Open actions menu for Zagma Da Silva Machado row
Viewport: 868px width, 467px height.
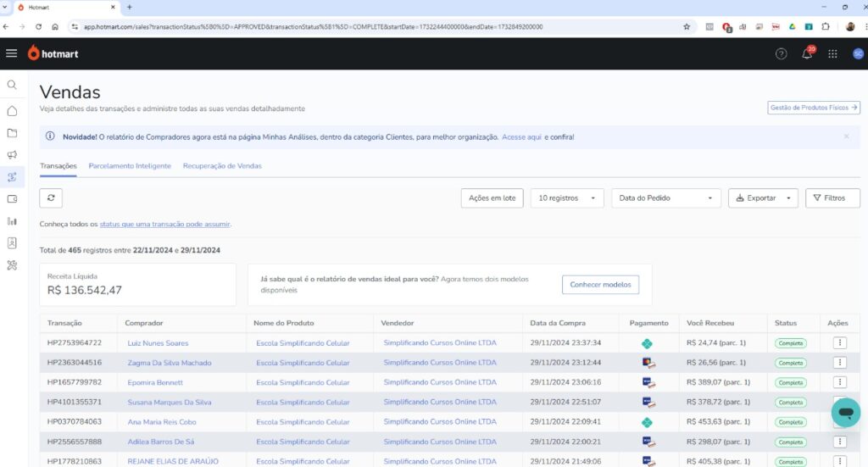(x=840, y=363)
